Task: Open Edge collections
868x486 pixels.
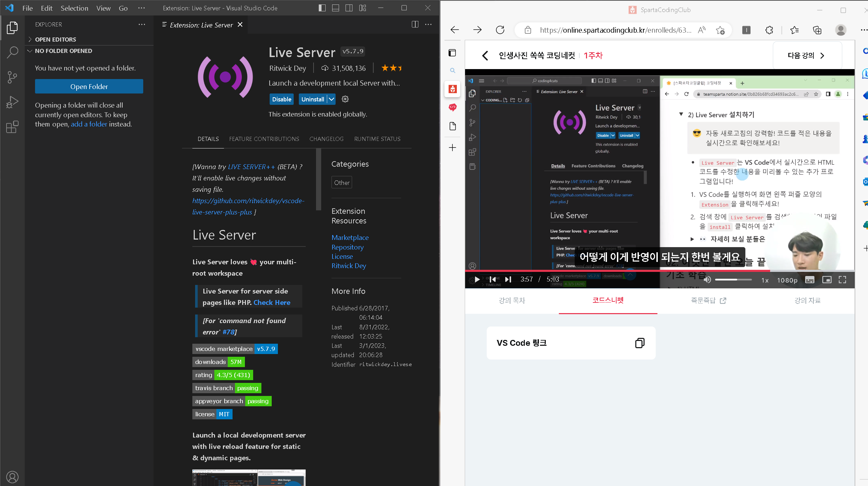Action: [818, 30]
